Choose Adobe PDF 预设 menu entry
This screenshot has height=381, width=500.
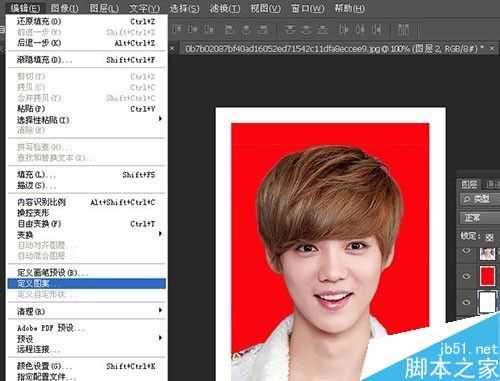[87, 328]
